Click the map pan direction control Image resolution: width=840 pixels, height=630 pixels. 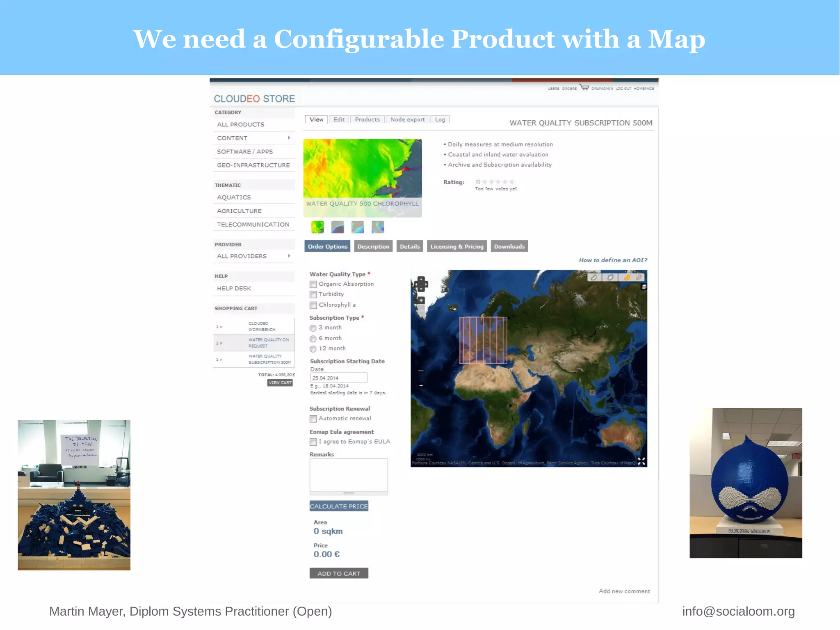421,284
